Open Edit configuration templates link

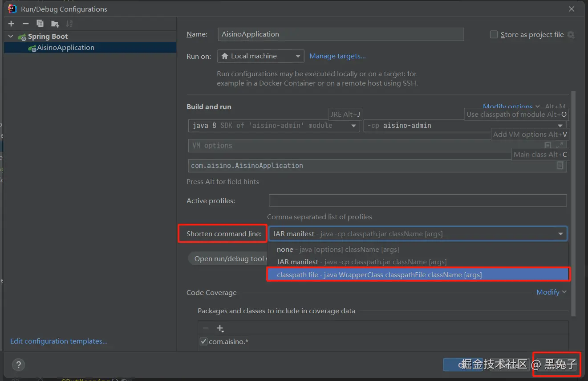click(59, 341)
